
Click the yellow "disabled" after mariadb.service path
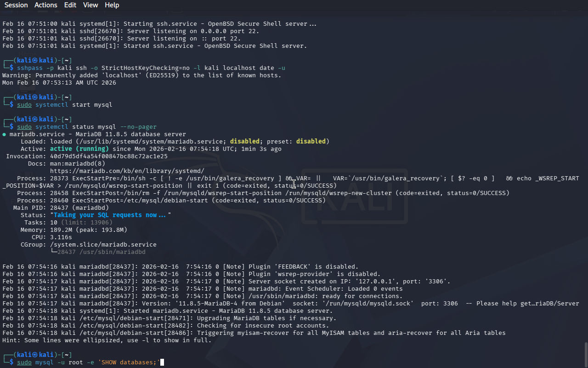coord(245,141)
